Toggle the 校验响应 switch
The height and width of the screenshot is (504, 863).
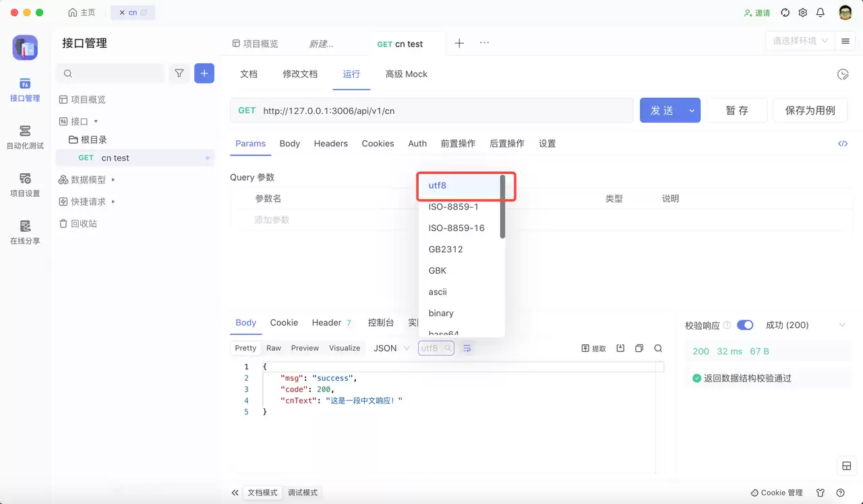[745, 325]
